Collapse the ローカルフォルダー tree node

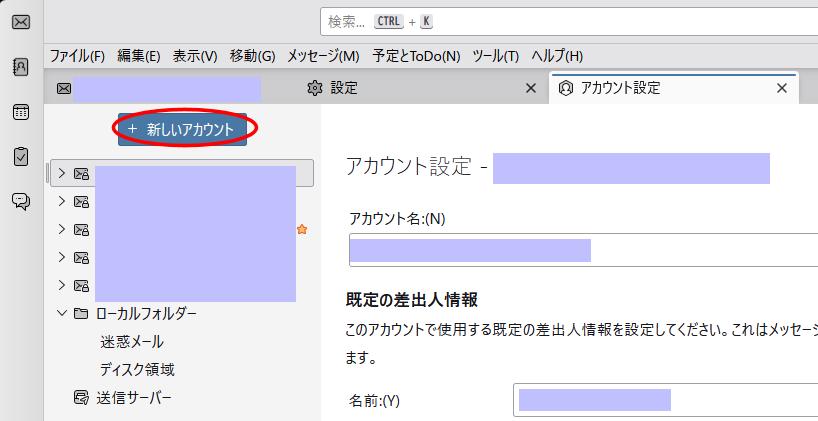(x=62, y=314)
